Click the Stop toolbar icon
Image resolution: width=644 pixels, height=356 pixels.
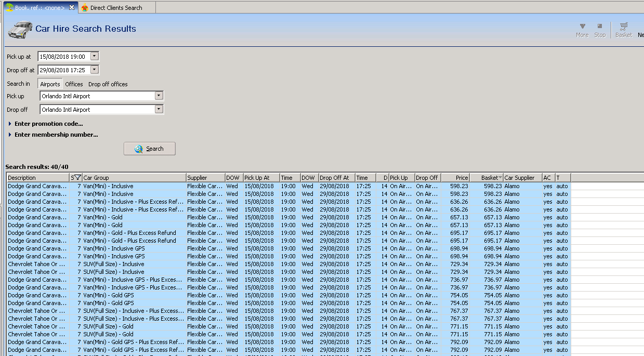[600, 26]
